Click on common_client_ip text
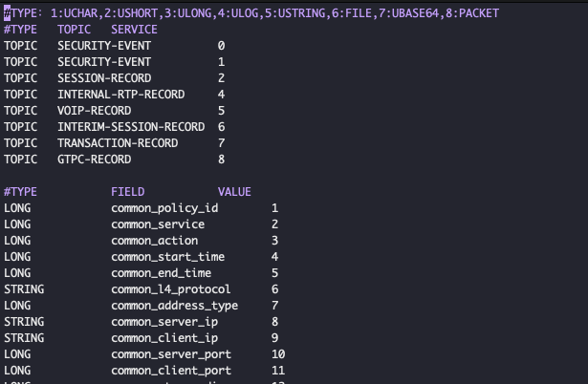The width and height of the screenshot is (588, 384). (x=161, y=338)
